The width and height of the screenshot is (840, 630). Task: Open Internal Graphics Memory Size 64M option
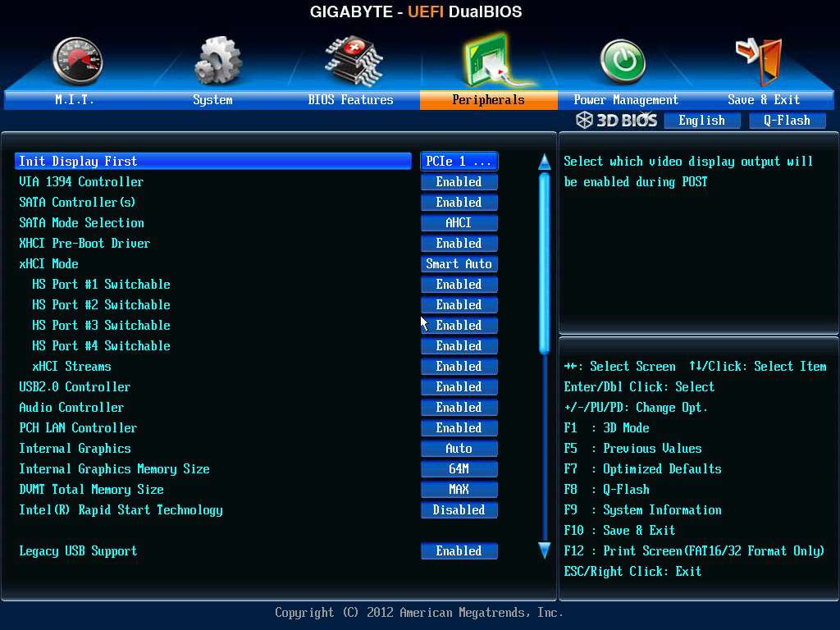[x=459, y=468]
